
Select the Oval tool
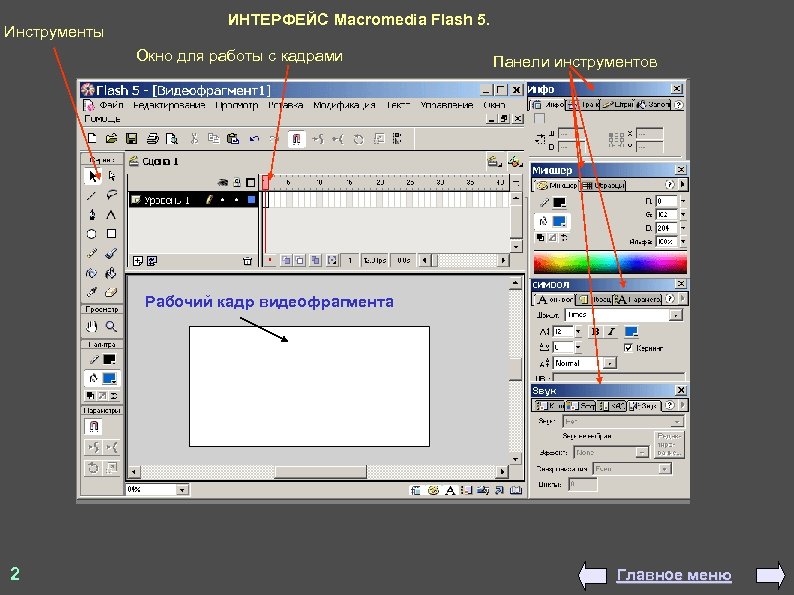(x=91, y=234)
